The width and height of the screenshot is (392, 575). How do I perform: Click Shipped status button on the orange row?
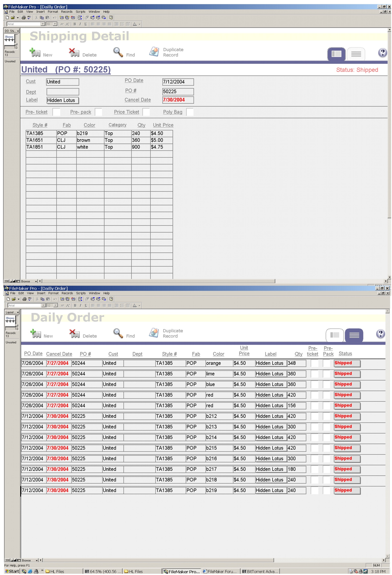coord(347,363)
